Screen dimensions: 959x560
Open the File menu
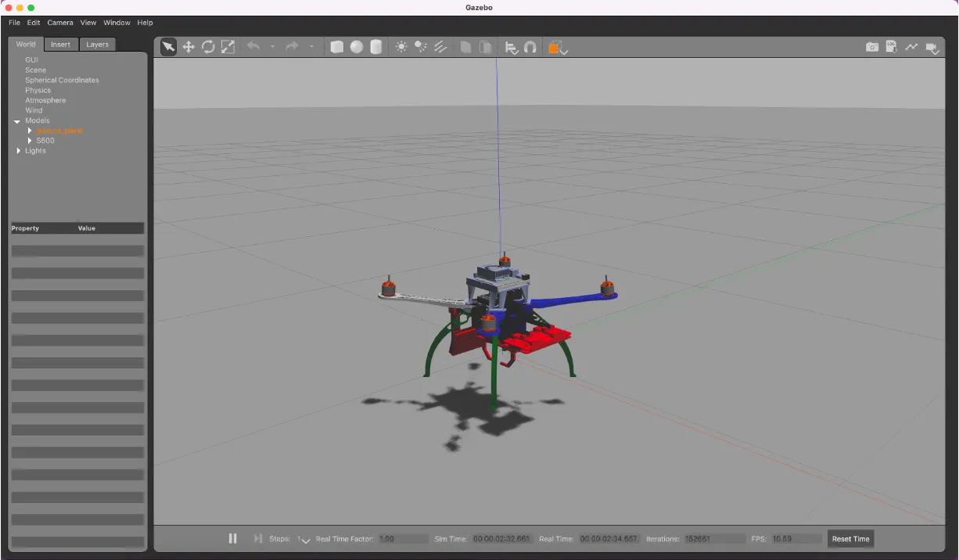click(x=14, y=23)
